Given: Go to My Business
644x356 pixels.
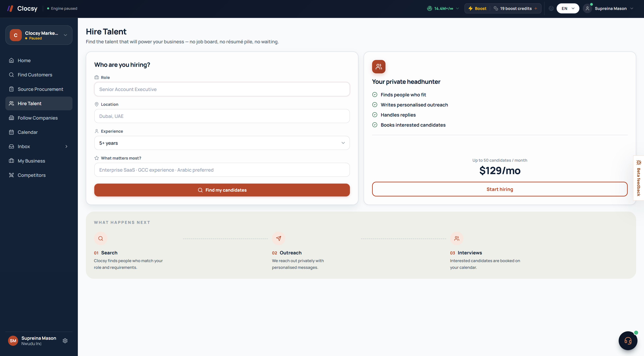Looking at the screenshot, I should tap(39, 161).
